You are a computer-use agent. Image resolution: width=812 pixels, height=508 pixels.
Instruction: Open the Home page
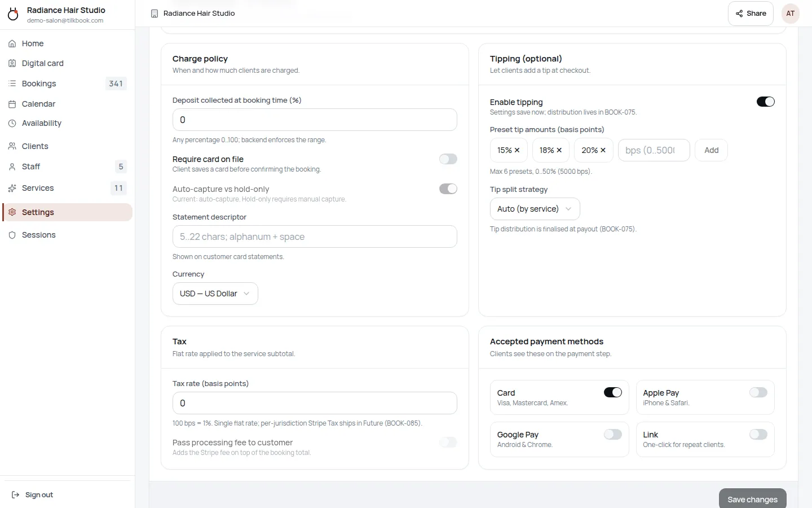(67, 43)
